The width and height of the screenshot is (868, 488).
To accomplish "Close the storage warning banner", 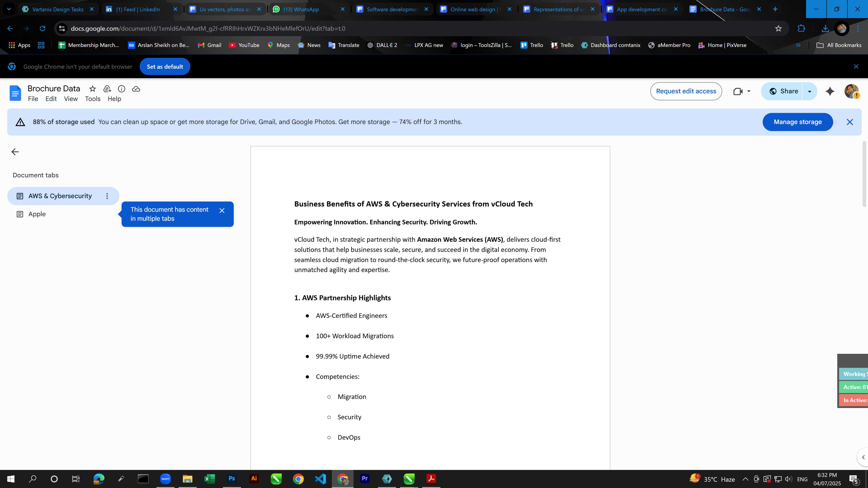I will point(849,122).
